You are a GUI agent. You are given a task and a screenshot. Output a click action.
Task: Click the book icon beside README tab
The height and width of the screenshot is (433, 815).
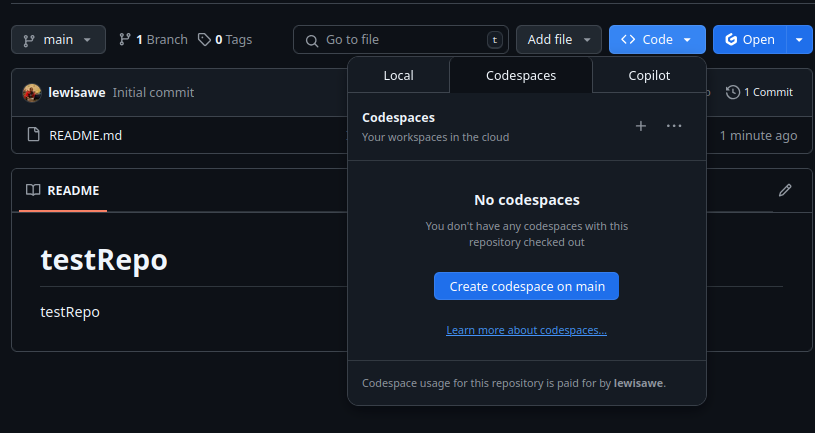tap(33, 190)
